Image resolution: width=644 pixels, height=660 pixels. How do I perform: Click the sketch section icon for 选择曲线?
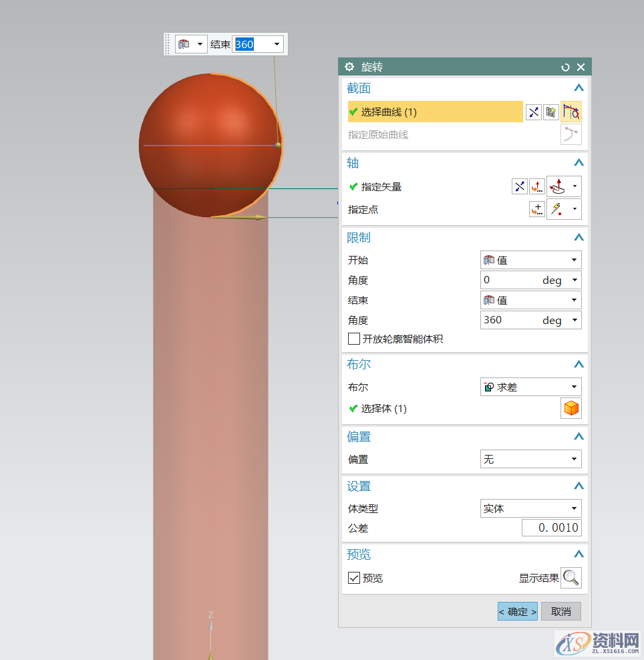coord(550,112)
